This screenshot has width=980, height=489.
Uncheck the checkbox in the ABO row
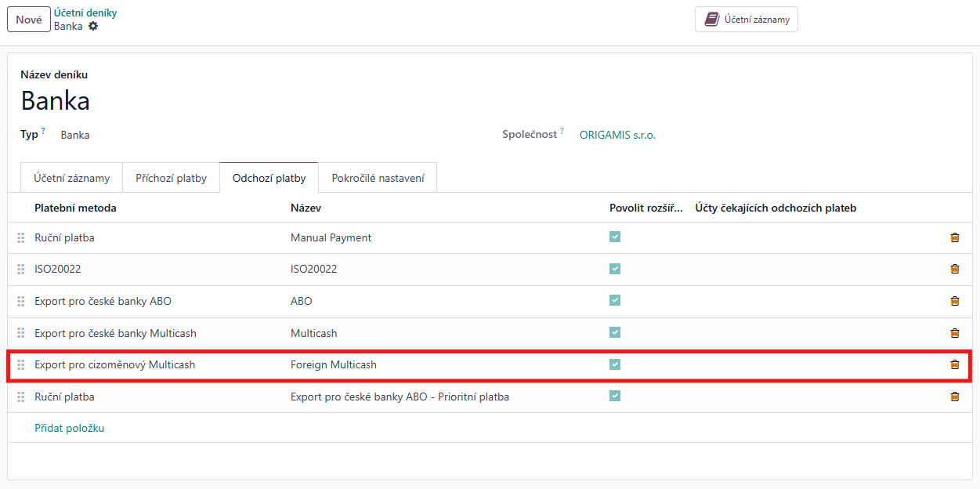click(615, 300)
